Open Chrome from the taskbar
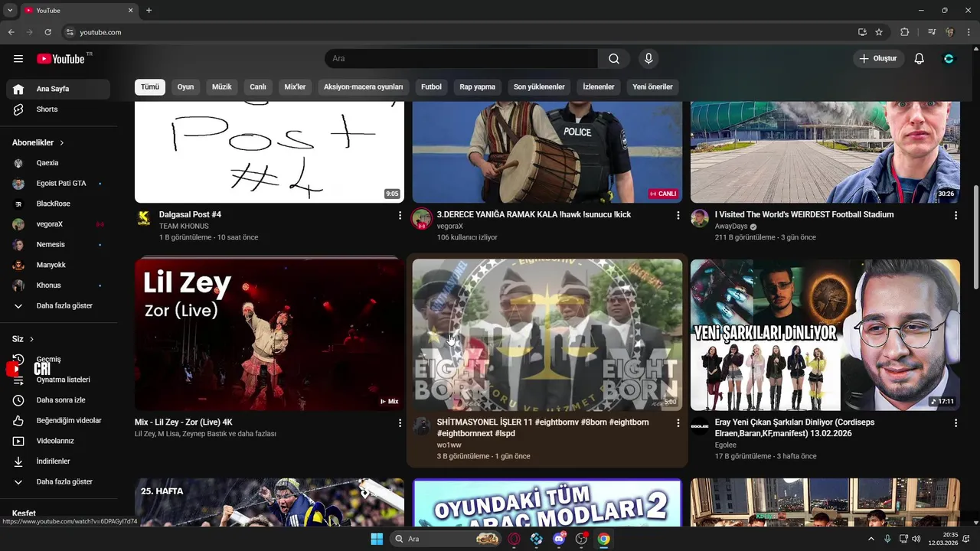This screenshot has height=551, width=980. pos(604,539)
